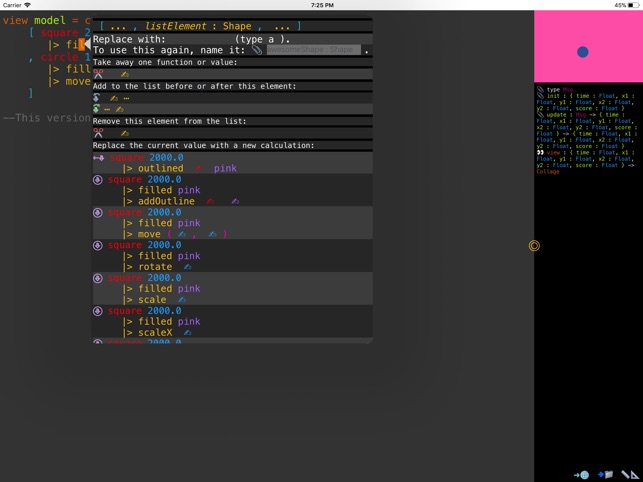
Task: Click the 'awesomeShape : Shape' name field
Action: click(x=314, y=50)
